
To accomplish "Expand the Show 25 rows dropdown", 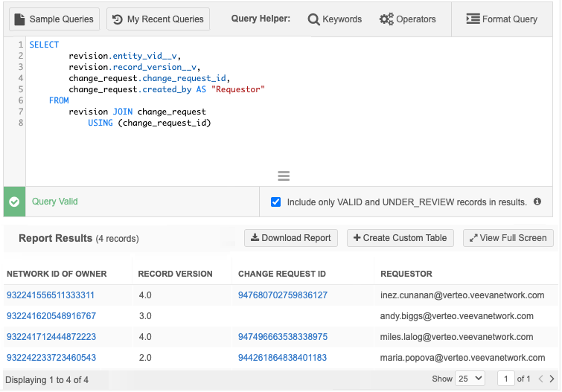I will point(470,379).
